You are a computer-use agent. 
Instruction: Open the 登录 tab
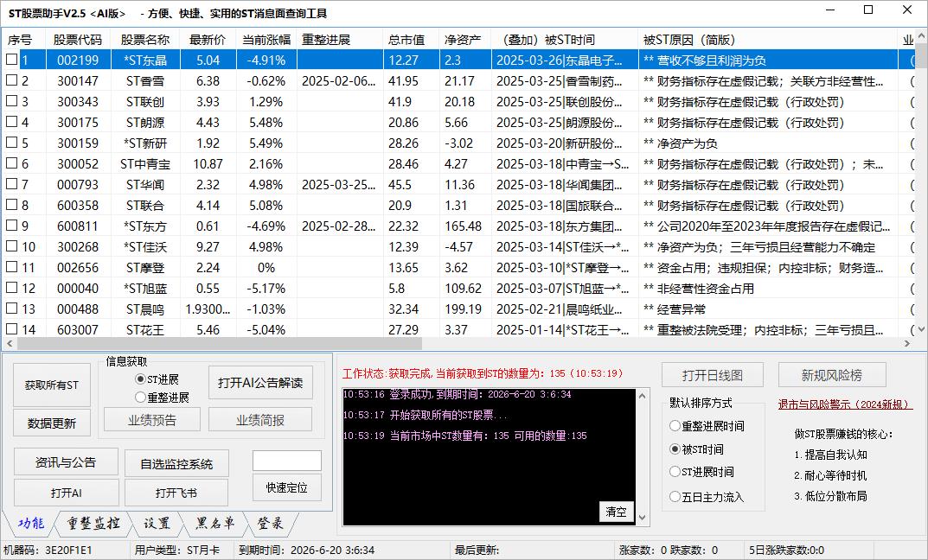(x=270, y=524)
